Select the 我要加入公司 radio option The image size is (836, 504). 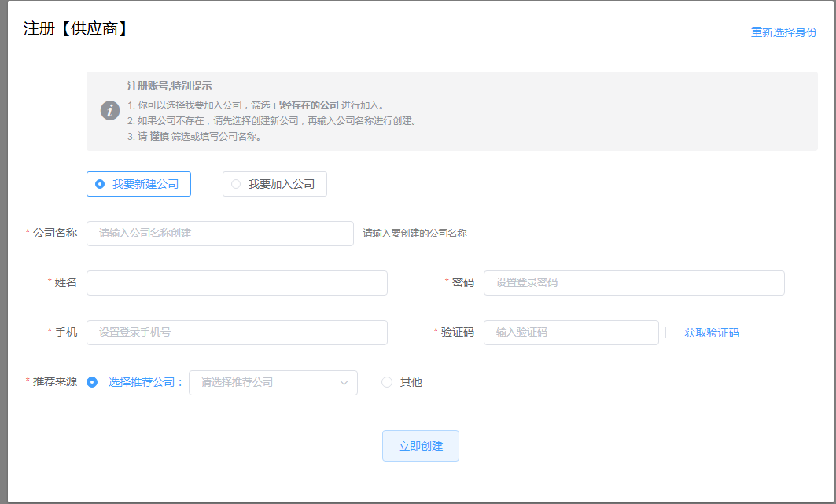[236, 184]
